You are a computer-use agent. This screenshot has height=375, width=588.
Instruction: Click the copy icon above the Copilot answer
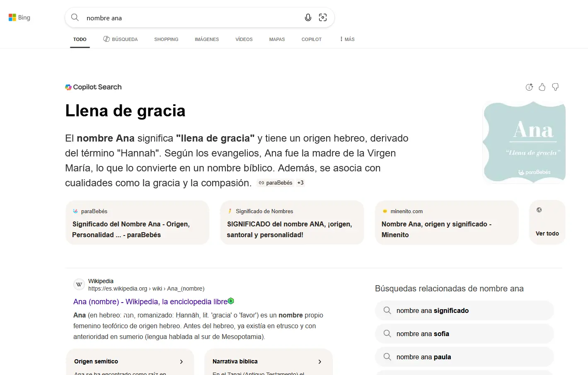(529, 87)
